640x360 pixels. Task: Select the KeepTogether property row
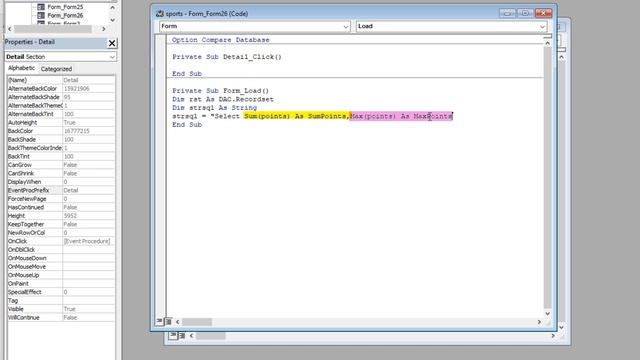61,224
